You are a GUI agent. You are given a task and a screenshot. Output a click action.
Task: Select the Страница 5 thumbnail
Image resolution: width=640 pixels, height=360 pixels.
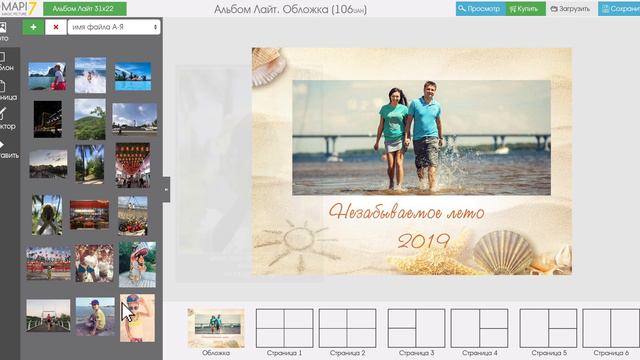(x=548, y=328)
